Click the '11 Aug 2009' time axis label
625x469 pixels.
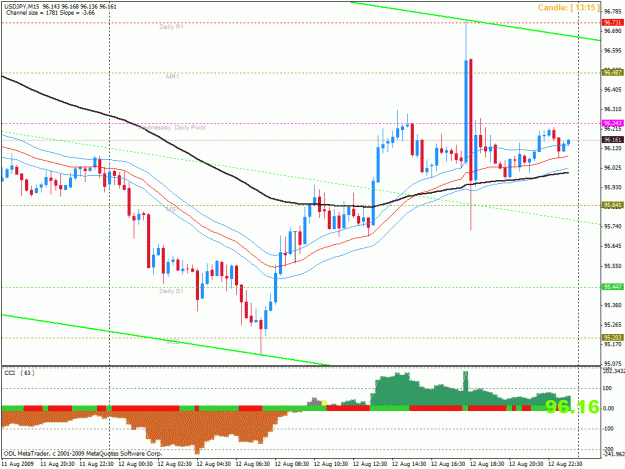[x=18, y=464]
